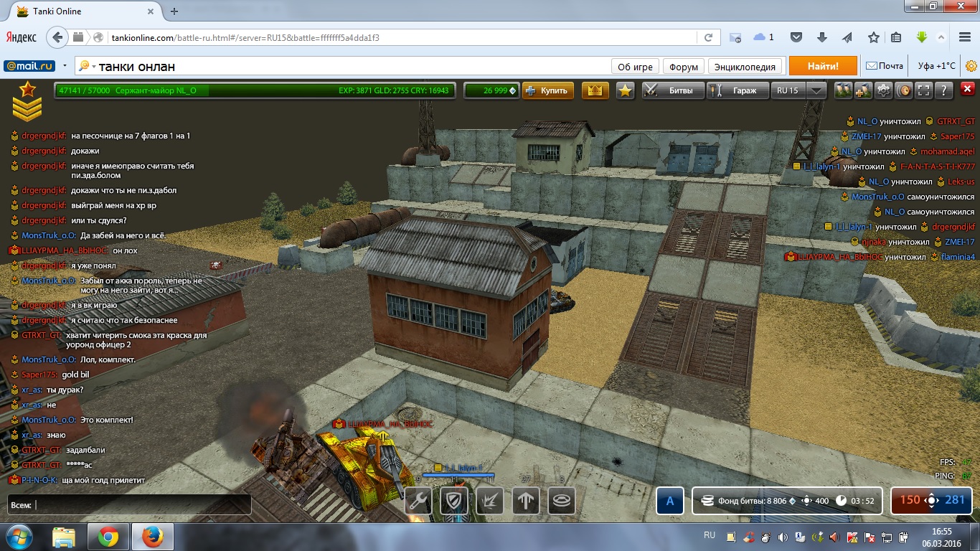
Task: Open the mail key toolbar icon
Action: (735, 37)
